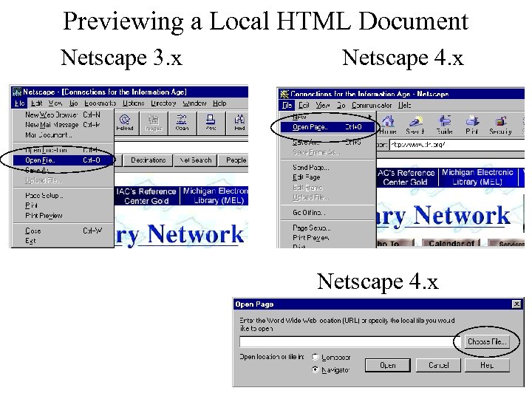532x399 pixels.
Task: Choose Close in Netscape 3.x File menu
Action: (63, 231)
